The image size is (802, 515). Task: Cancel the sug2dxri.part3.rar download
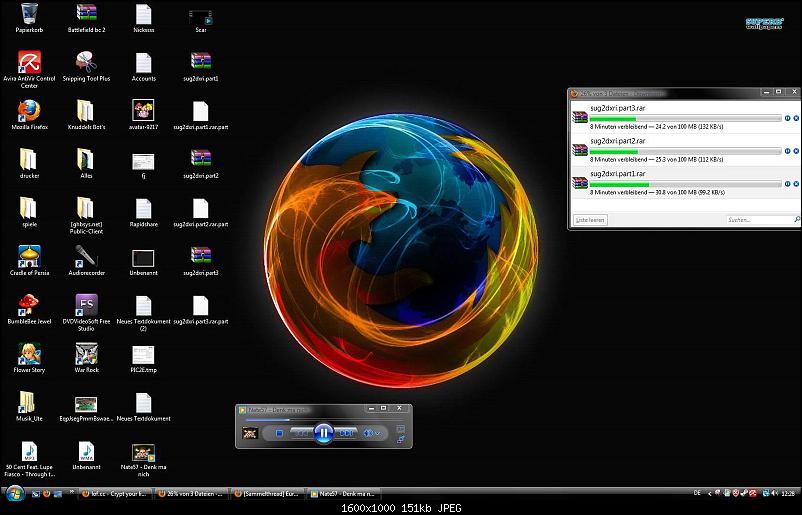pos(796,118)
